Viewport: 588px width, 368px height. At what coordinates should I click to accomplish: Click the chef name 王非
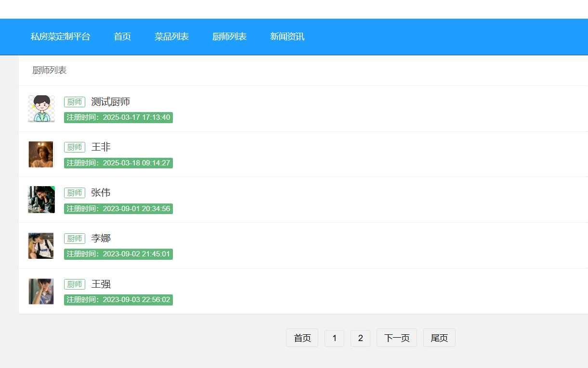tap(101, 147)
